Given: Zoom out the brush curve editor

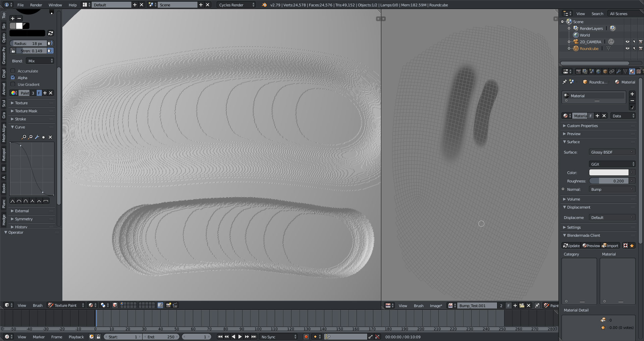Looking at the screenshot, I should click(x=31, y=137).
